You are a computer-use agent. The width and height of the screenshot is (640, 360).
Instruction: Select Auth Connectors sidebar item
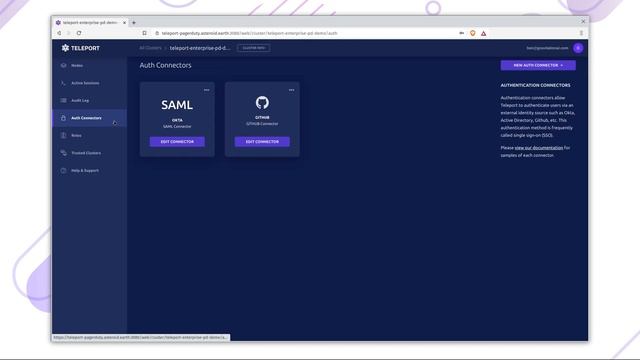coord(89,118)
